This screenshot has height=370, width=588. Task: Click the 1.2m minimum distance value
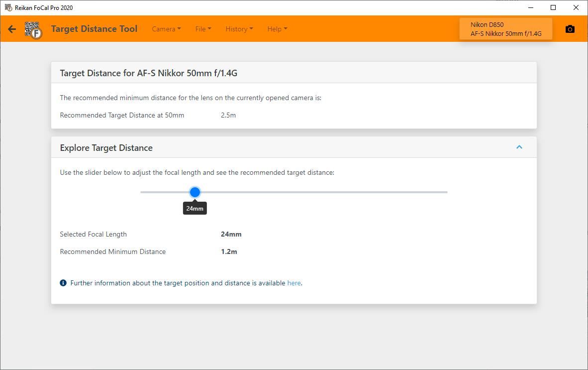(229, 251)
